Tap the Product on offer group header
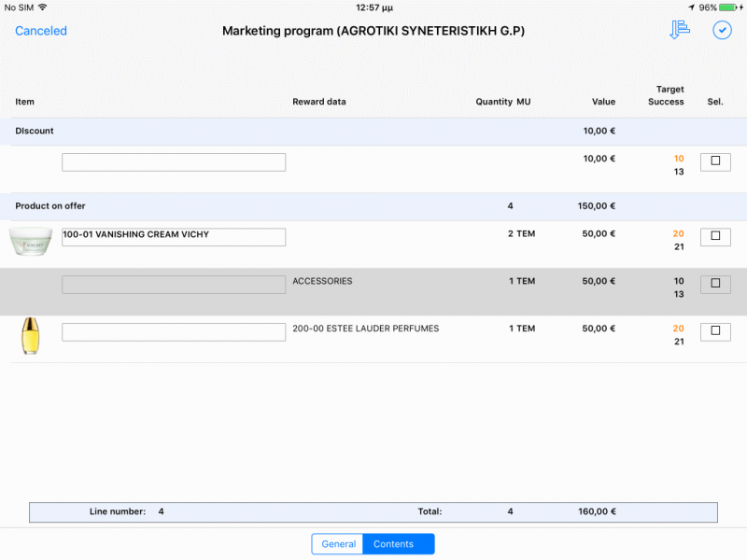This screenshot has height=560, width=747. click(x=373, y=206)
